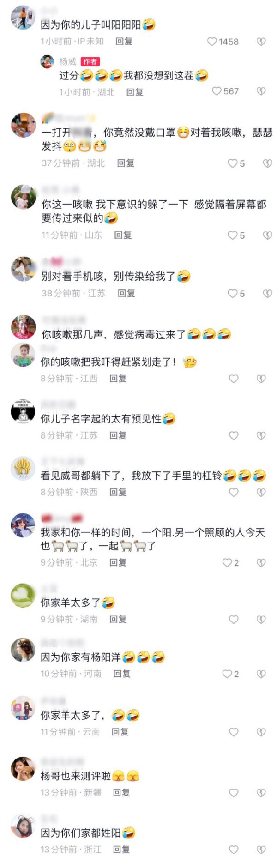The height and width of the screenshot is (868, 277).
Task: Like the 因为你家有杨阳洋 comment
Action: point(227,674)
